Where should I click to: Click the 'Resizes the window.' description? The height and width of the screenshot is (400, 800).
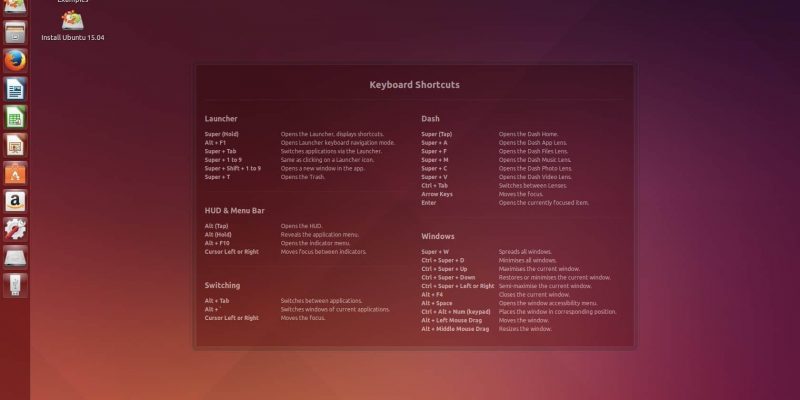click(x=525, y=329)
